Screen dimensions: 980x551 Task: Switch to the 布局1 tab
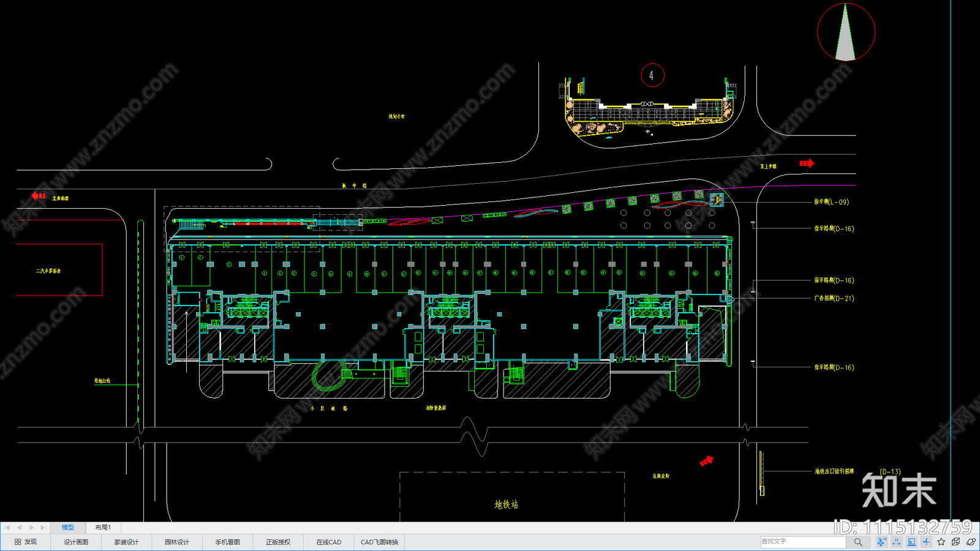(x=103, y=527)
